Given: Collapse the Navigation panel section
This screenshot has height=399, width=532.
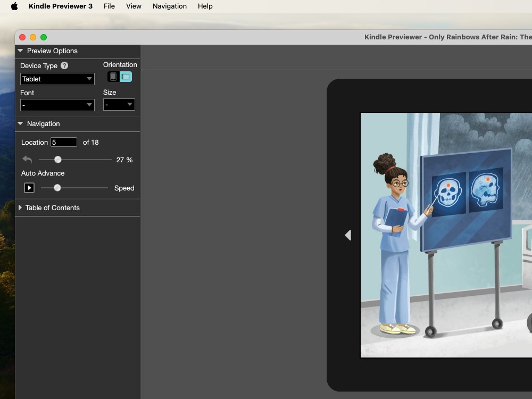Looking at the screenshot, I should [x=20, y=123].
